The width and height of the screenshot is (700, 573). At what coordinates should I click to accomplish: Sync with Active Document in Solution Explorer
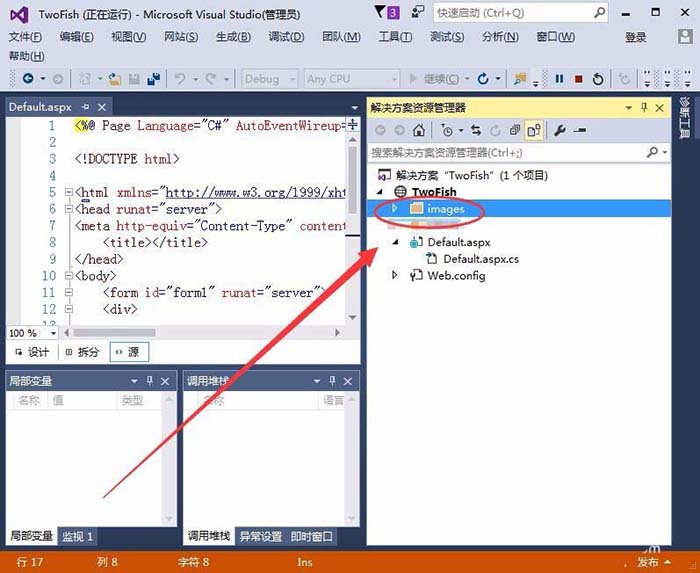tap(476, 130)
